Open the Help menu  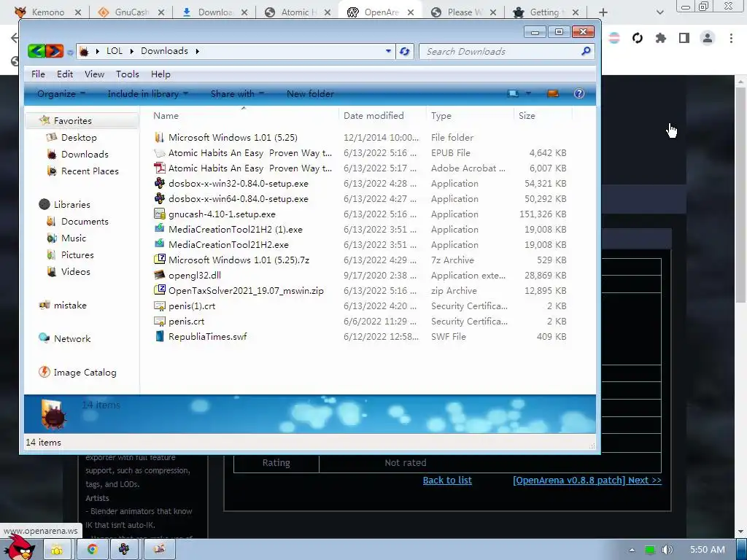pyautogui.click(x=160, y=74)
